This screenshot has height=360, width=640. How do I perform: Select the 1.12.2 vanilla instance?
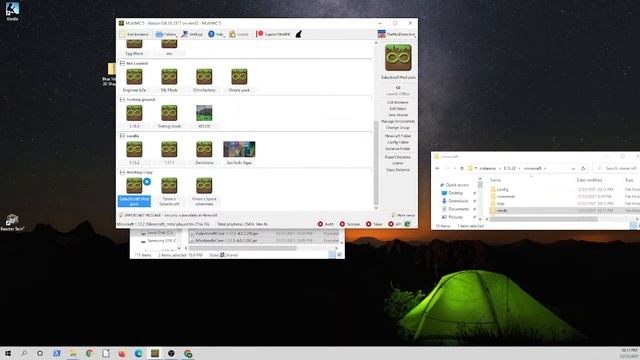[x=134, y=153]
